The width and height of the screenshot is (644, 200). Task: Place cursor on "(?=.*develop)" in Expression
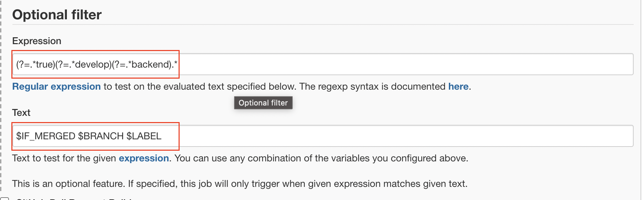click(83, 64)
